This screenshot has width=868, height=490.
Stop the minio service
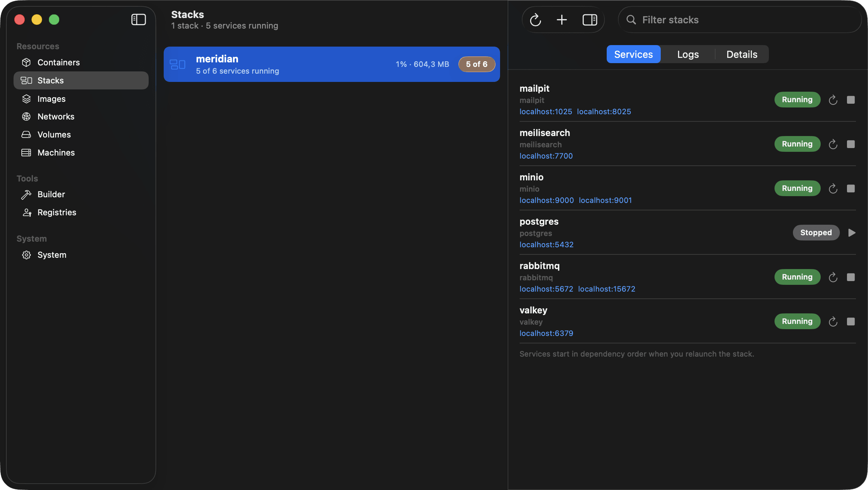[851, 189]
